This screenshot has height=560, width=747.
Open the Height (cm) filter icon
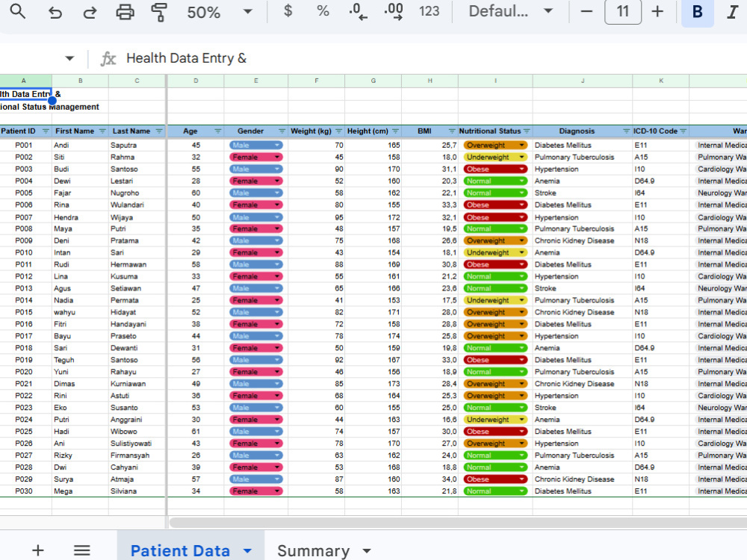coord(395,131)
